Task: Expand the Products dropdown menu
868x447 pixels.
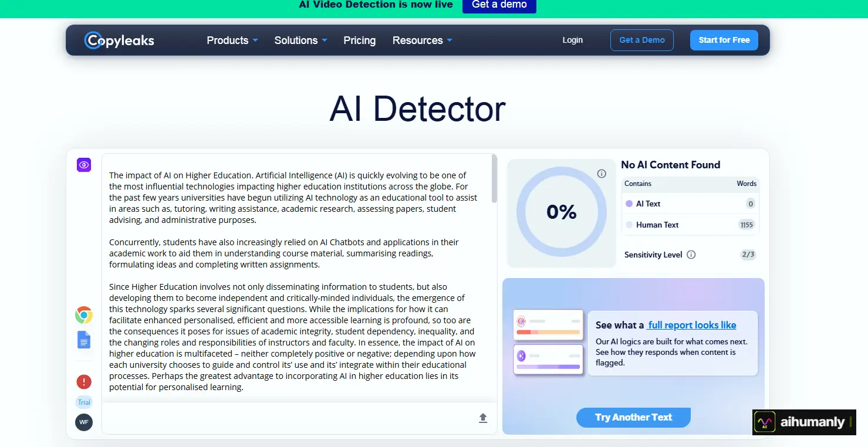Action: 232,40
